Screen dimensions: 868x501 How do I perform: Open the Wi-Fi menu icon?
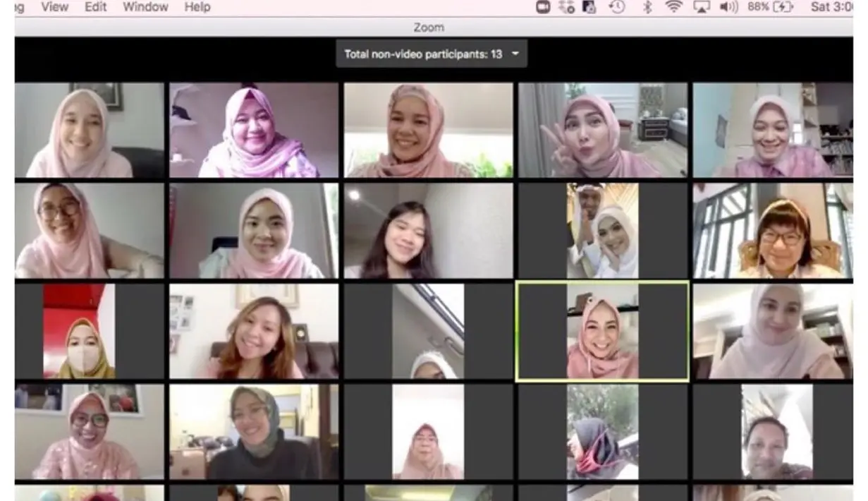click(673, 7)
